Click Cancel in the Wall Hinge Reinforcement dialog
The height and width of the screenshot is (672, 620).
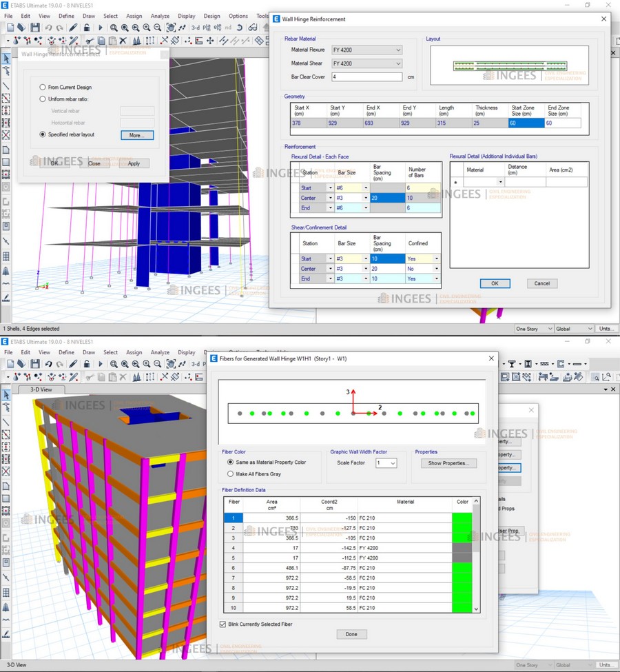(x=541, y=283)
